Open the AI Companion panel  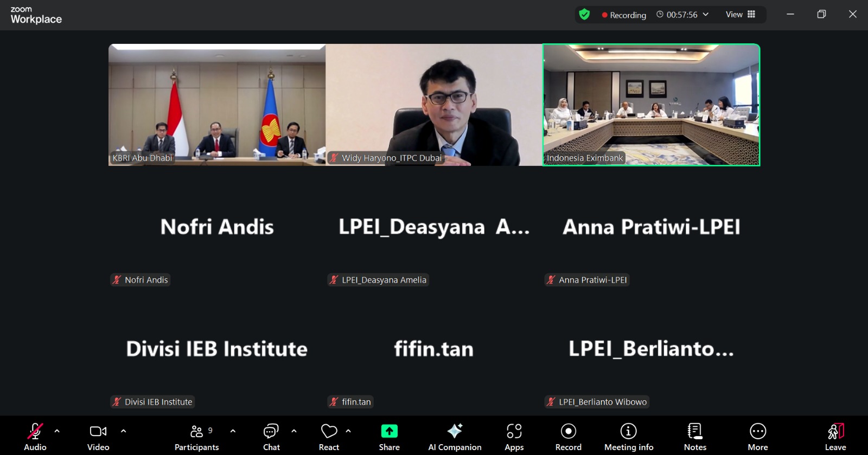click(x=455, y=437)
